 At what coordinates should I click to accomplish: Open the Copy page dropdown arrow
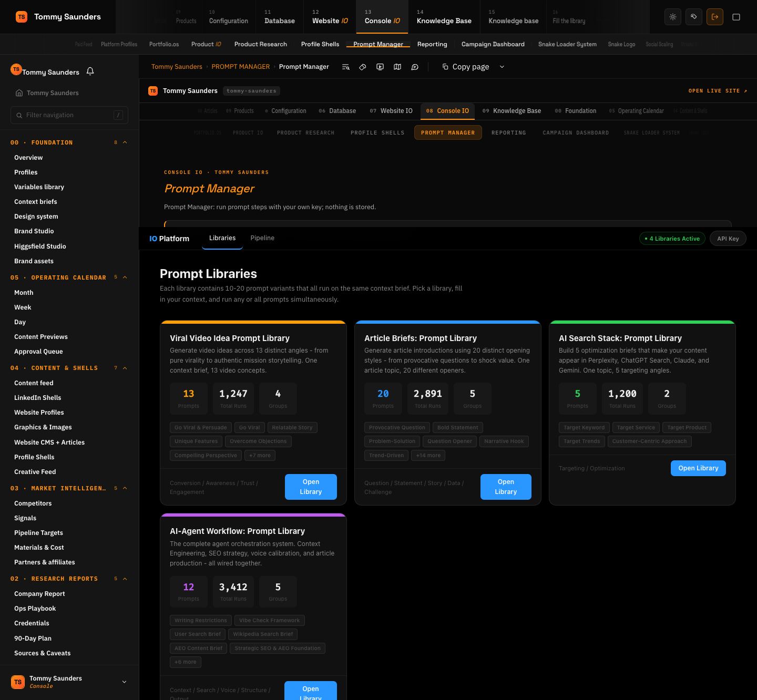502,67
